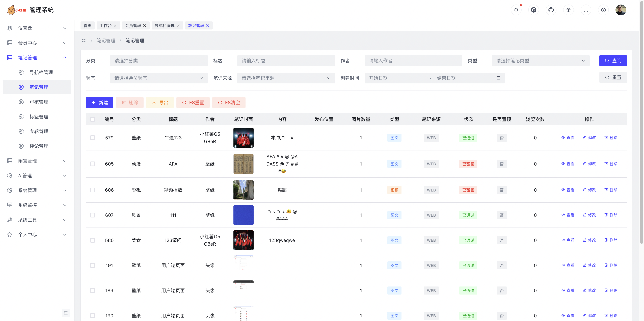
Task: Open the settings gear in header
Action: coord(603,10)
